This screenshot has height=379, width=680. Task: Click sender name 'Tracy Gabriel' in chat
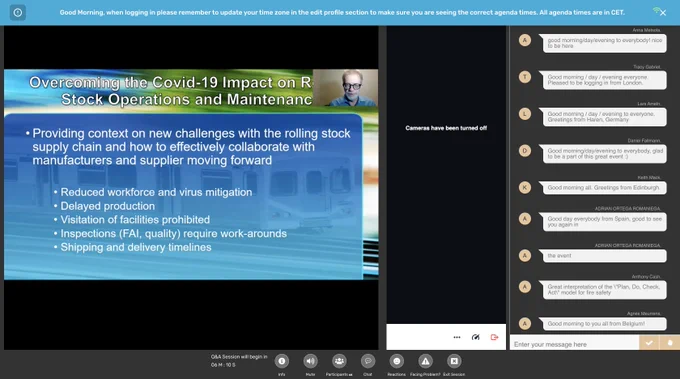pyautogui.click(x=647, y=67)
